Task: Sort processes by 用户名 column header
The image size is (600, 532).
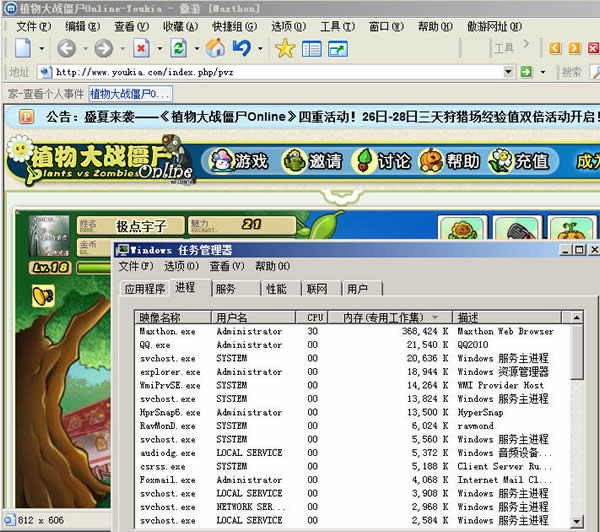Action: coord(253,317)
